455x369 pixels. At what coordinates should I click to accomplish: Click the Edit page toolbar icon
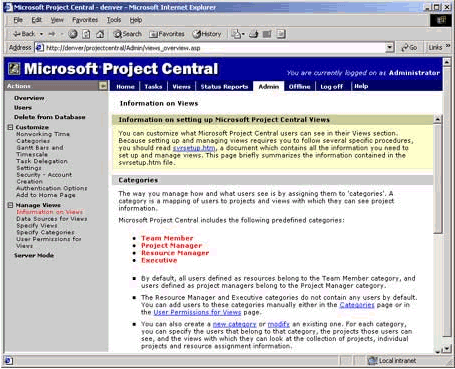point(267,34)
